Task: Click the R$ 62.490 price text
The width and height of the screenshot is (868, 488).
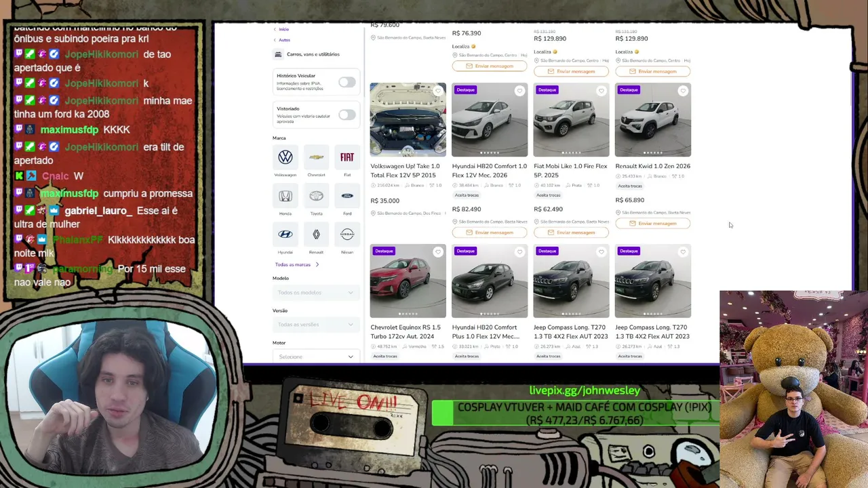Action: (x=548, y=209)
